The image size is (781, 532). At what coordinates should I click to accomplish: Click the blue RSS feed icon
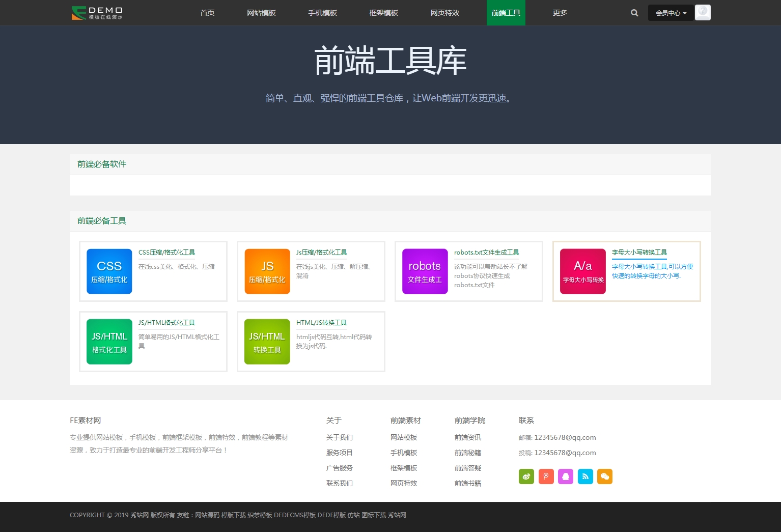585,477
